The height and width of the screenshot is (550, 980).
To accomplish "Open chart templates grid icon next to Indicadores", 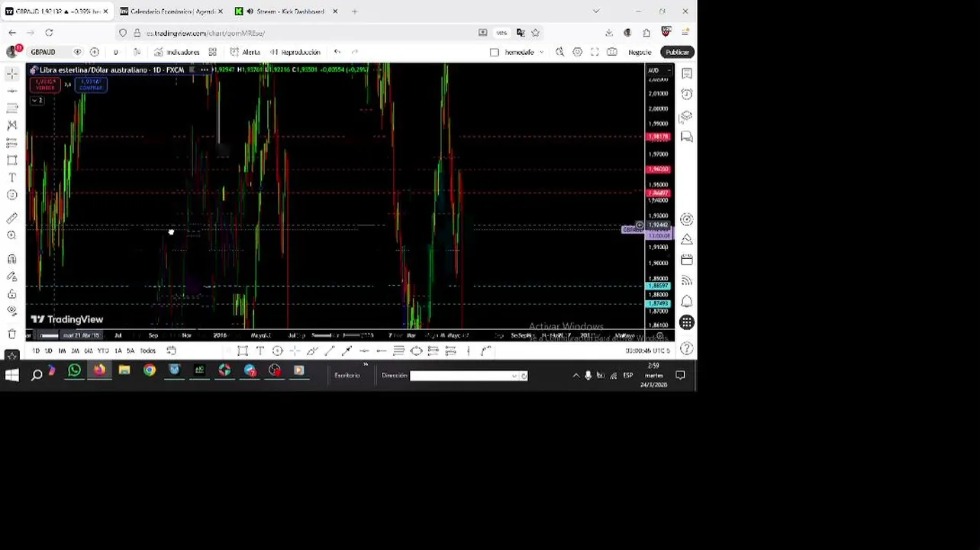I will coord(212,52).
